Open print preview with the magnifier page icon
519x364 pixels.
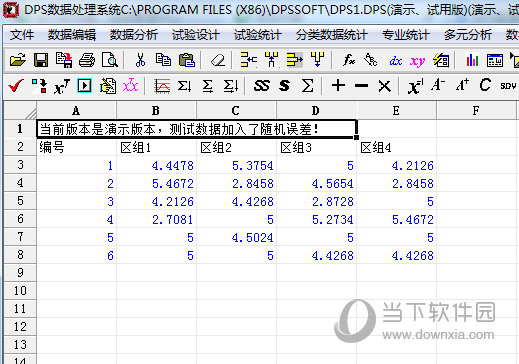pos(110,60)
